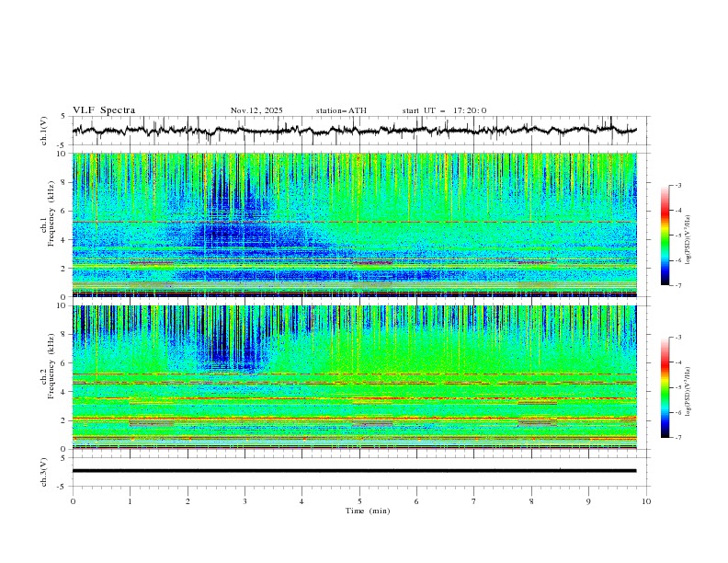The width and height of the screenshot is (728, 563).
Task: Click the '5' tick on the time axis
Action: pos(359,501)
